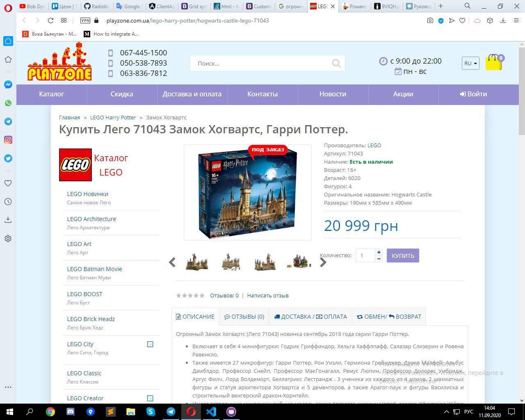
Task: Click the star rating
Action: click(x=190, y=295)
